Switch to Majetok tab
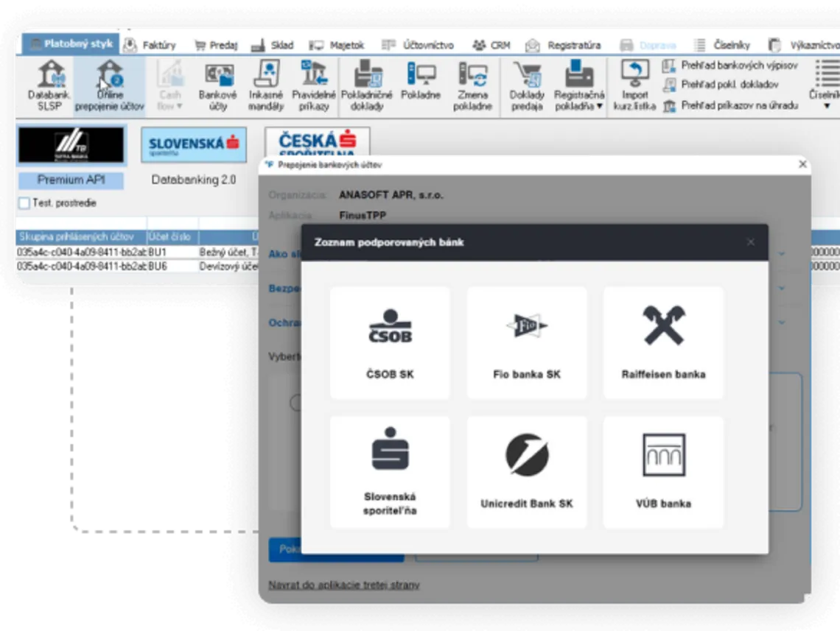 point(337,46)
